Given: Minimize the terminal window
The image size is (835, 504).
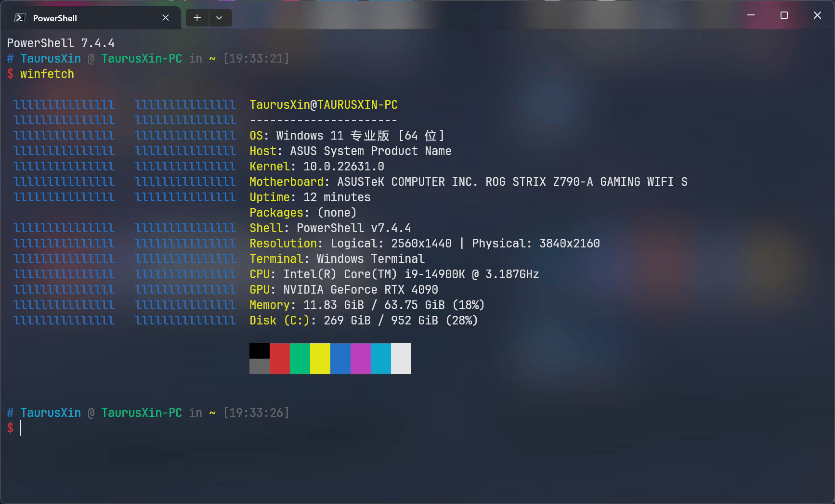Looking at the screenshot, I should pos(751,15).
